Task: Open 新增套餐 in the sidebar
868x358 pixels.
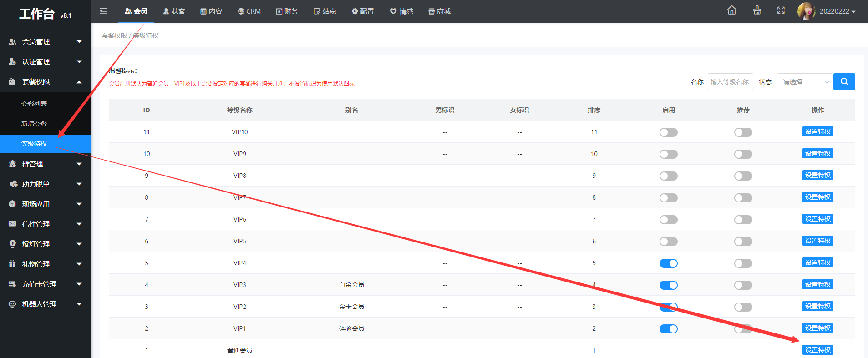Action: [34, 124]
